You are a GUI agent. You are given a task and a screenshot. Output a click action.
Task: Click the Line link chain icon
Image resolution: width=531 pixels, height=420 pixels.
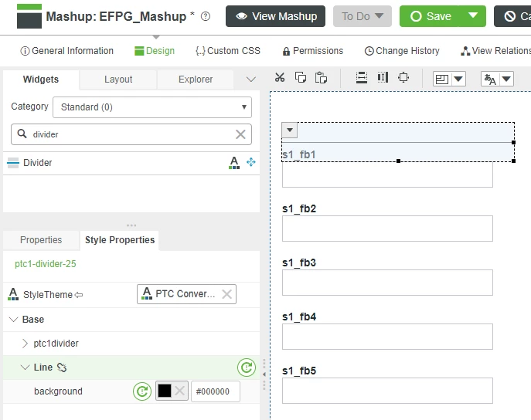[62, 367]
